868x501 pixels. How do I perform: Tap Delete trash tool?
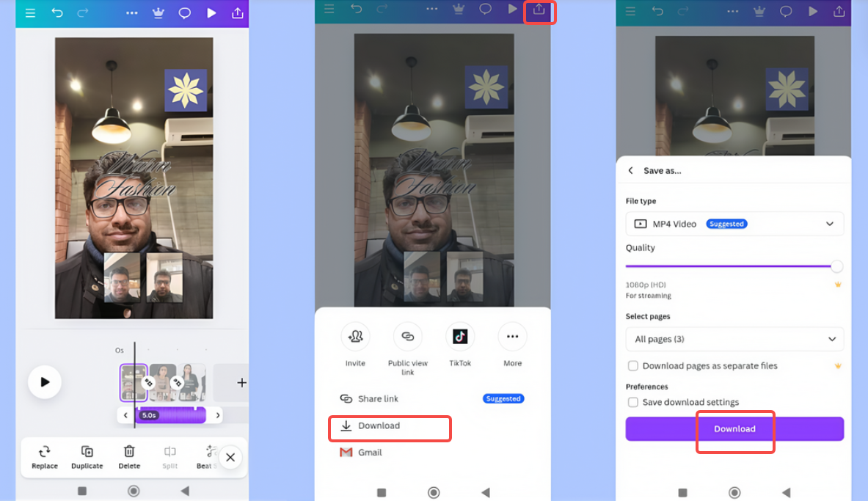[x=129, y=457]
